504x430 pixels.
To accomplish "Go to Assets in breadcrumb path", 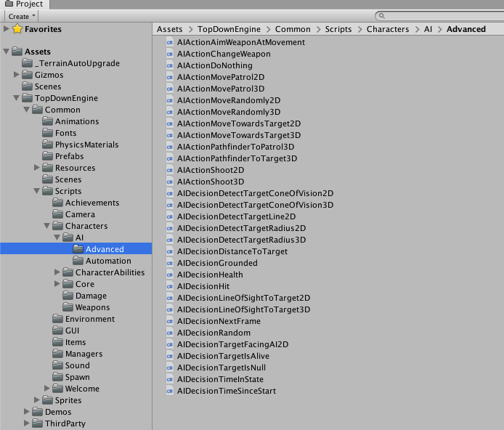I will [169, 29].
